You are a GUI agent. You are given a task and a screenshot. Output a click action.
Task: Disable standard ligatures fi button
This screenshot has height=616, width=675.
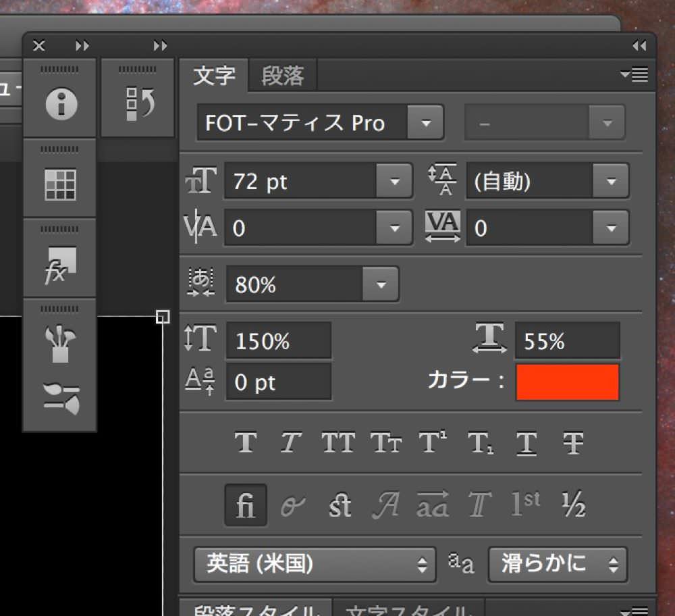(246, 505)
